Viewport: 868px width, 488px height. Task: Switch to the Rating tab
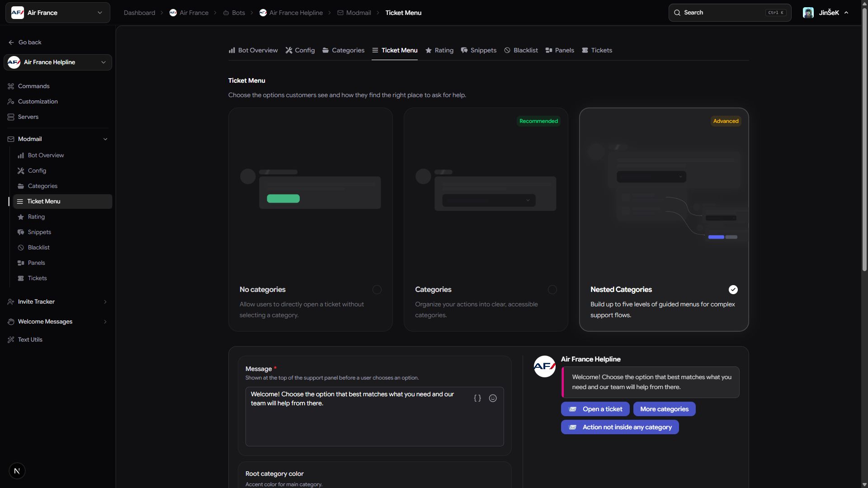click(x=439, y=50)
